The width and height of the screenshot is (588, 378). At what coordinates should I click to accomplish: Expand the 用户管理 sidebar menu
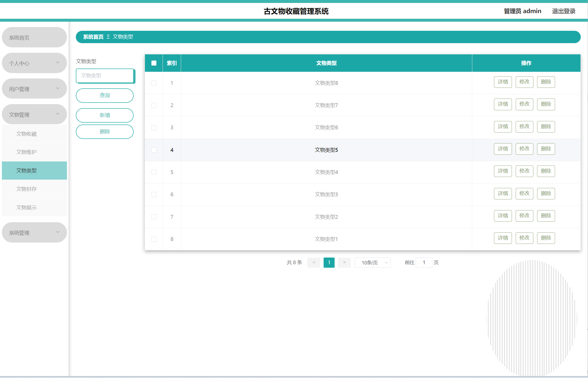point(34,89)
